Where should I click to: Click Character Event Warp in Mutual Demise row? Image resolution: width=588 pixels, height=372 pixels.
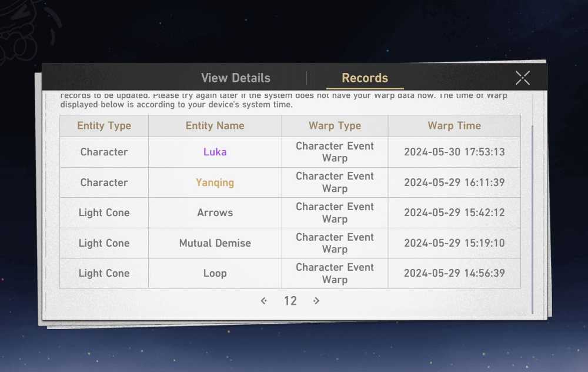point(335,243)
